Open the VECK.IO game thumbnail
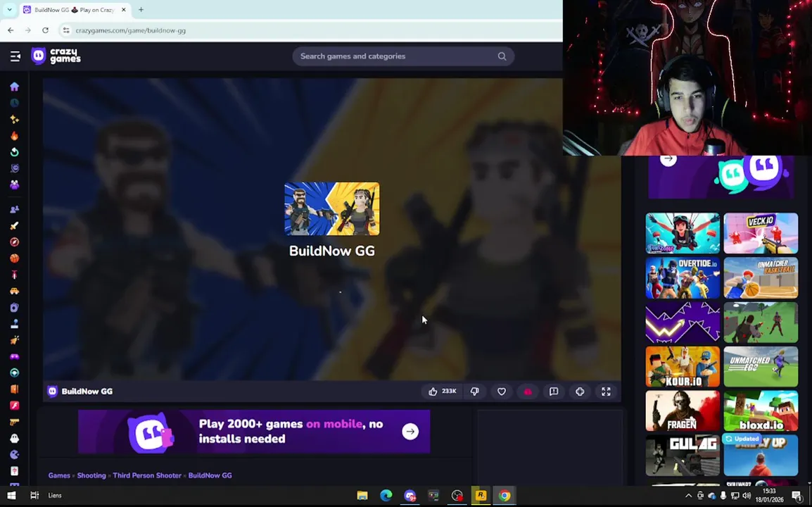Image resolution: width=812 pixels, height=507 pixels. coord(761,233)
